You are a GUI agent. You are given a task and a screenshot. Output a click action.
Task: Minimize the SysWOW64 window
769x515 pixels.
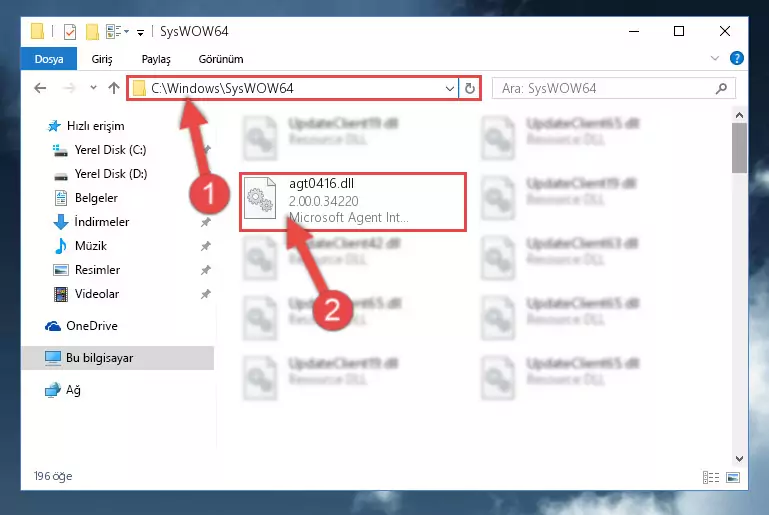click(x=634, y=31)
